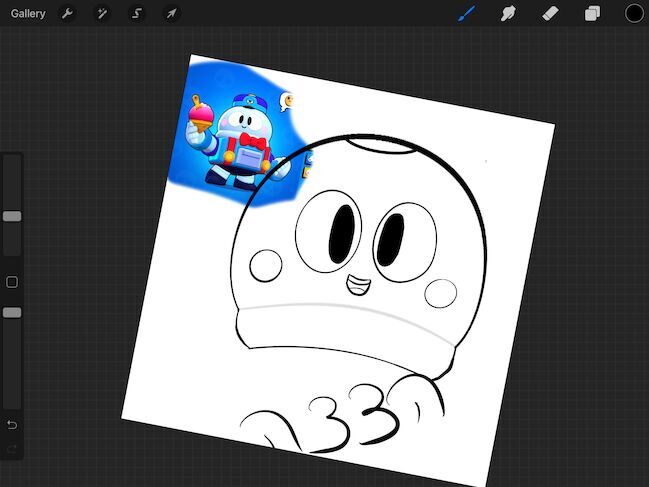Click the brush size slider handle
This screenshot has height=487, width=649.
click(x=12, y=216)
